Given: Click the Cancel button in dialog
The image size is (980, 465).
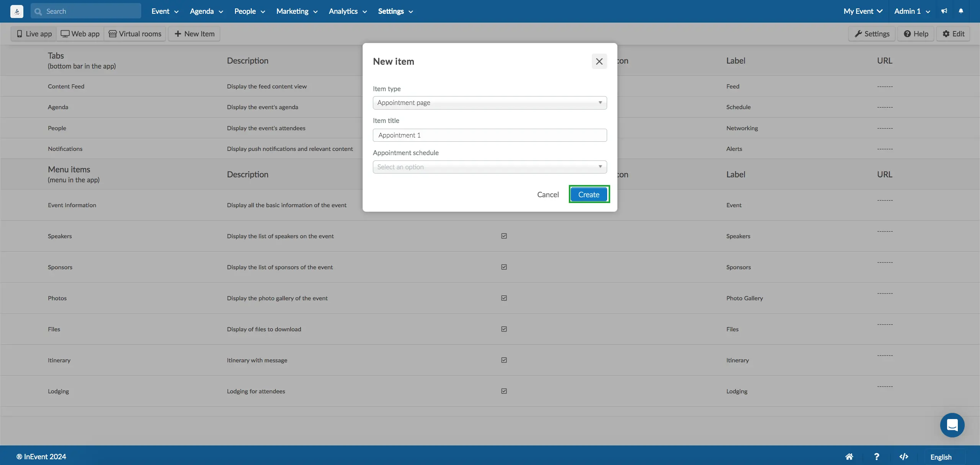Looking at the screenshot, I should (x=548, y=194).
